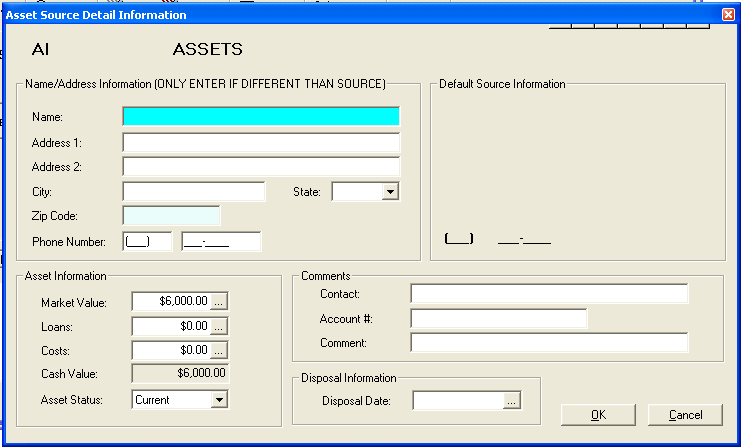Click the ASSETS heading text
The image size is (743, 447).
(208, 49)
